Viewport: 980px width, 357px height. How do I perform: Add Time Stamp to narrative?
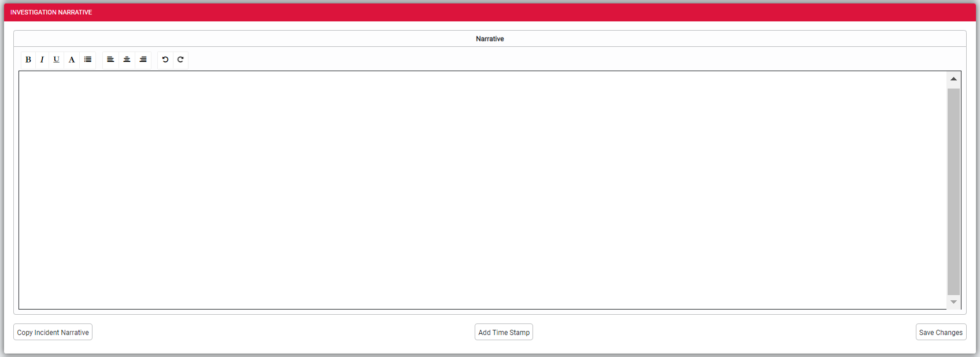tap(504, 332)
